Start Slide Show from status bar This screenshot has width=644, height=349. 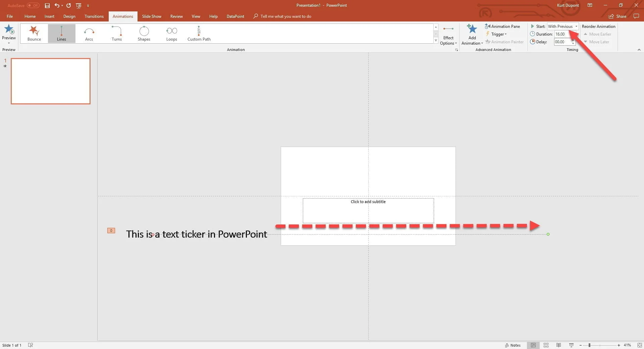pos(571,345)
